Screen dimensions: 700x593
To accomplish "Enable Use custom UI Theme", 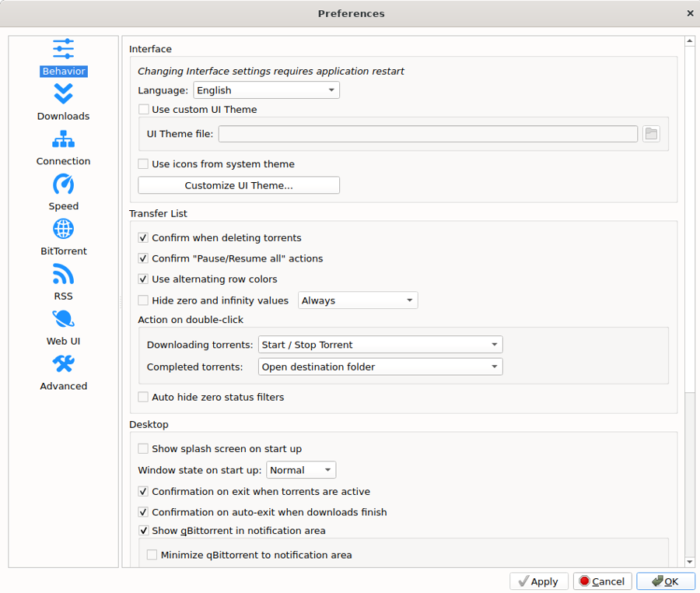I will point(143,109).
